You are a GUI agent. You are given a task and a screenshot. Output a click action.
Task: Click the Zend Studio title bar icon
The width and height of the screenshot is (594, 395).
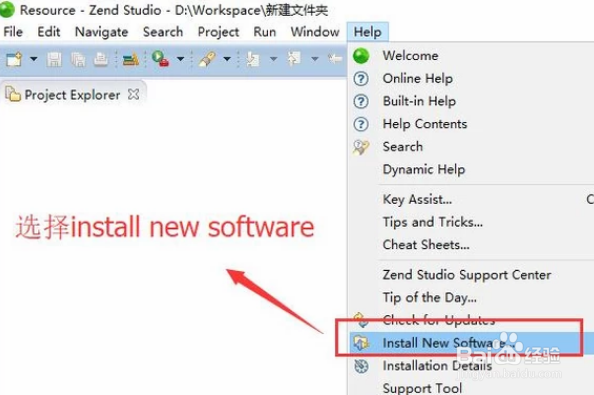(7, 9)
